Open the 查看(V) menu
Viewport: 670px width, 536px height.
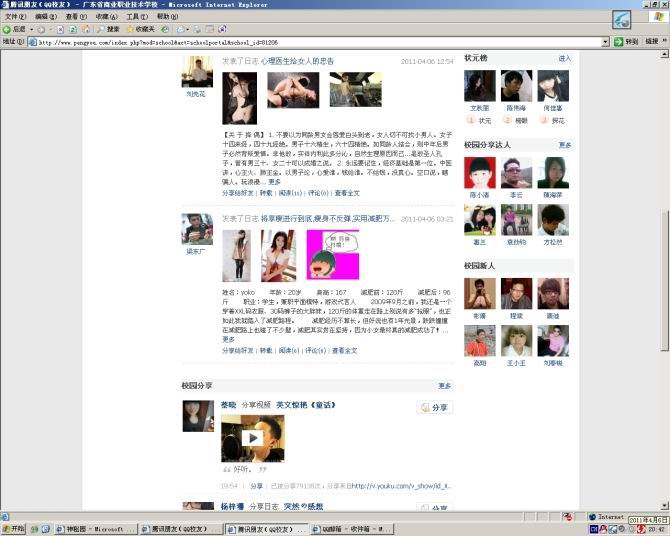76,17
